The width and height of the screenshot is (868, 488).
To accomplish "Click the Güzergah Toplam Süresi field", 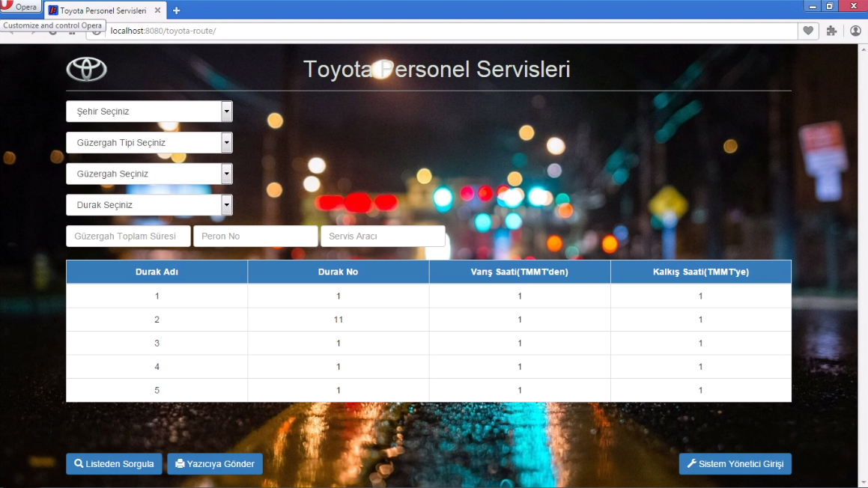I will (x=128, y=236).
